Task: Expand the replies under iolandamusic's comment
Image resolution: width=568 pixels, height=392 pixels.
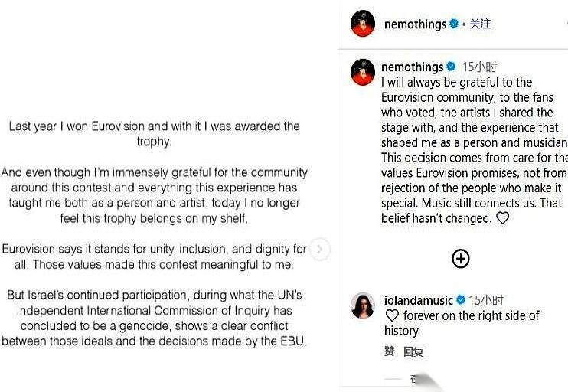Action: pyautogui.click(x=413, y=379)
